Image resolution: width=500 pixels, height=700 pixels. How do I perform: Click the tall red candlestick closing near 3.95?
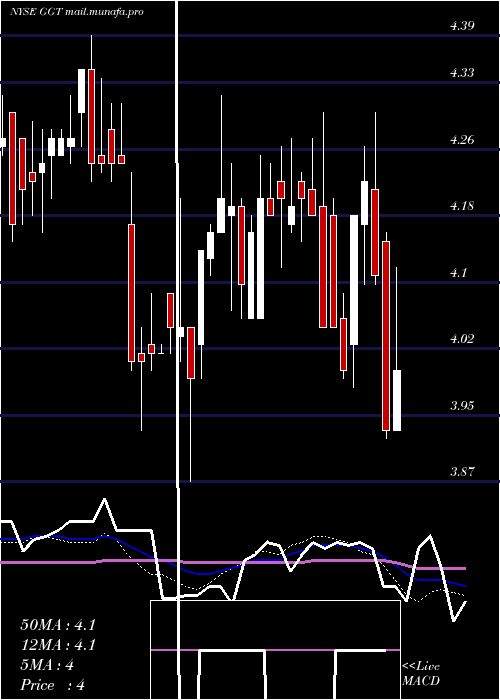tap(386, 336)
